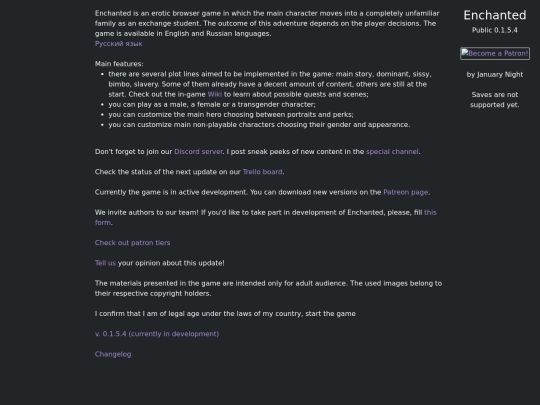
Task: Click Check out patron tiers
Action: (132, 243)
